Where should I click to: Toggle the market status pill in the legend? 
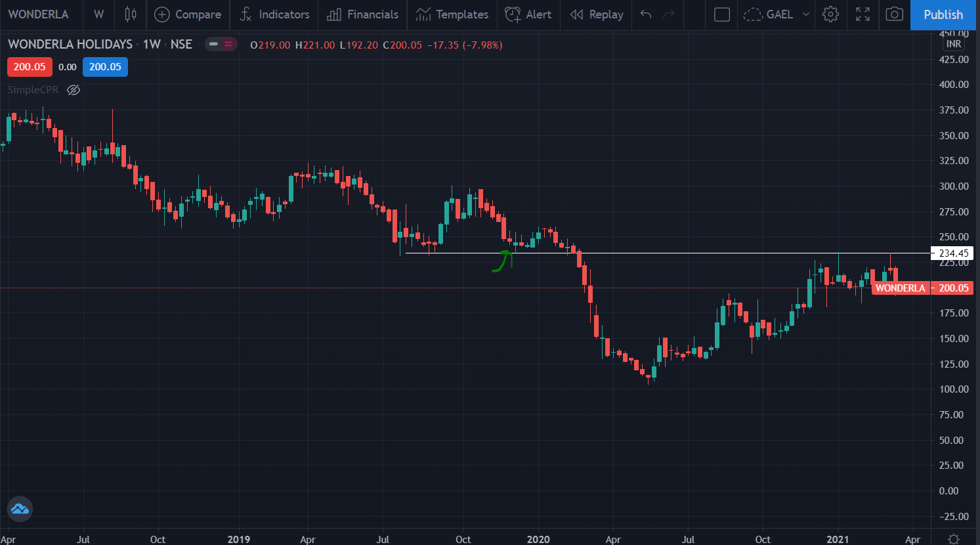click(221, 45)
